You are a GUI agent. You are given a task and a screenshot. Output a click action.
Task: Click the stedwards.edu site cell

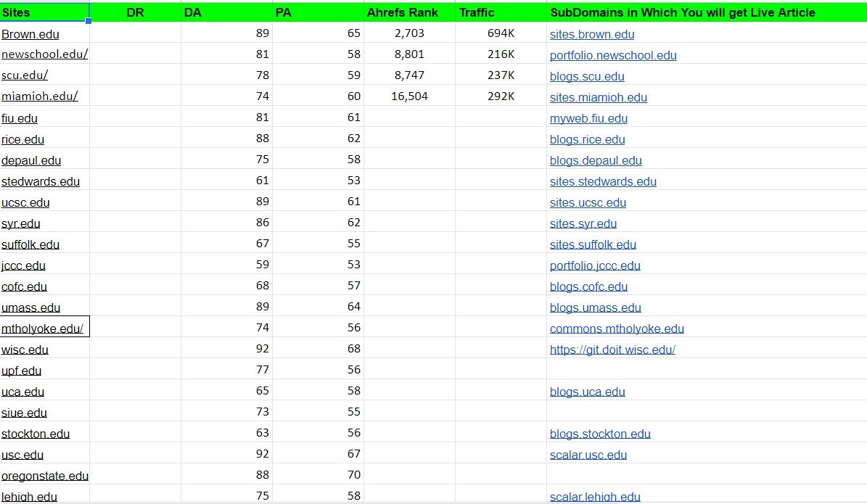tap(44, 180)
